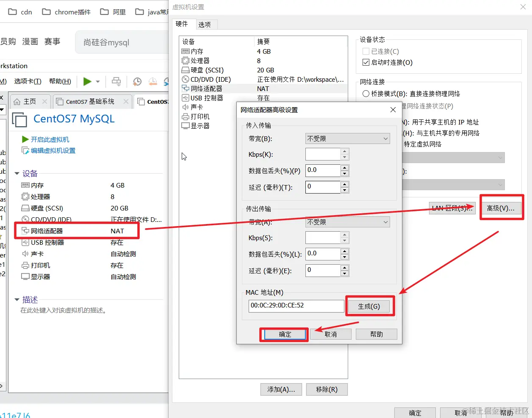Click the green power-on play icon in VMware toolbar
The image size is (532, 418).
87,81
